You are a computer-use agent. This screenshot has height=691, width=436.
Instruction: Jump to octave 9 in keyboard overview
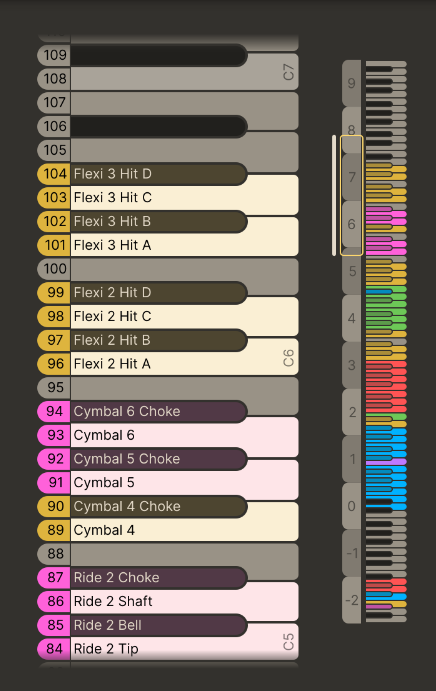tap(351, 83)
